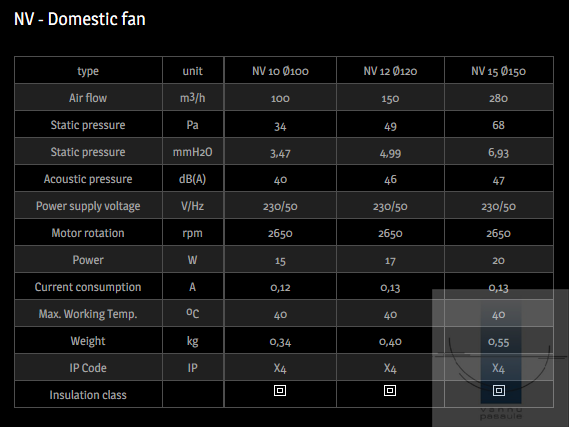Click the Max. Working Temp. label
This screenshot has height=427, width=569.
click(88, 314)
